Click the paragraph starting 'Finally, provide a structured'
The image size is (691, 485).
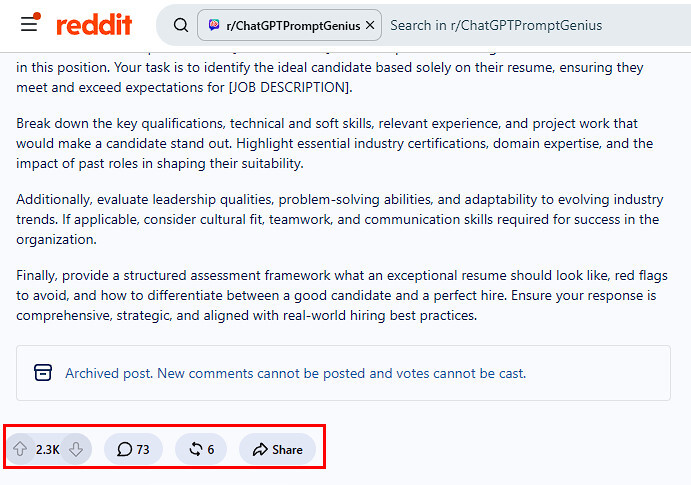pyautogui.click(x=342, y=295)
